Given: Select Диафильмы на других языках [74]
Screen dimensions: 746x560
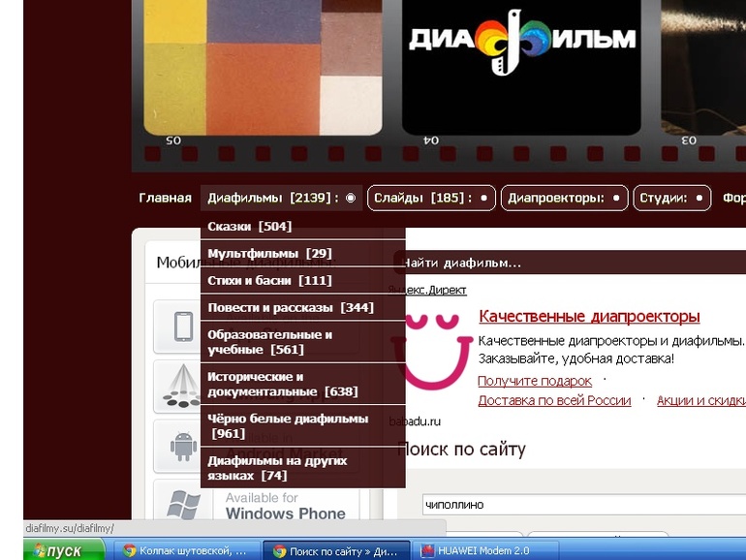Looking at the screenshot, I should [303, 468].
